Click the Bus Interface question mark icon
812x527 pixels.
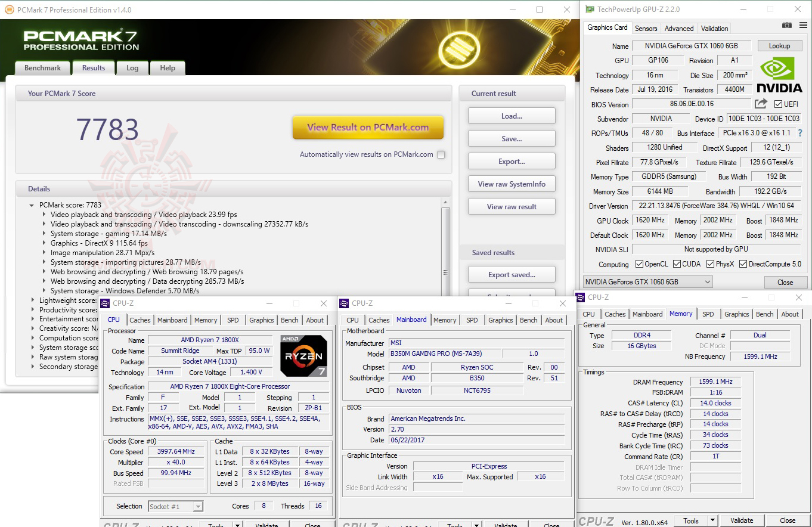coord(800,133)
